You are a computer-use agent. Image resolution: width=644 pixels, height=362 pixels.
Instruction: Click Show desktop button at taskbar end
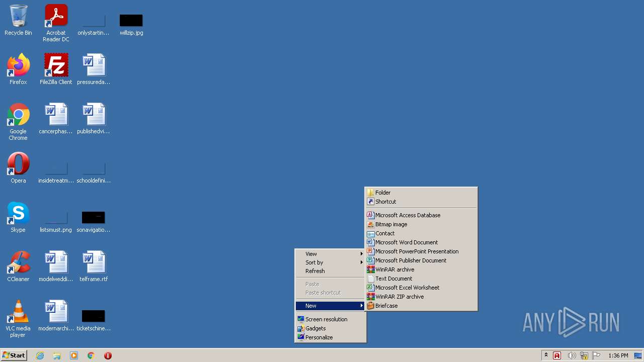(x=638, y=355)
